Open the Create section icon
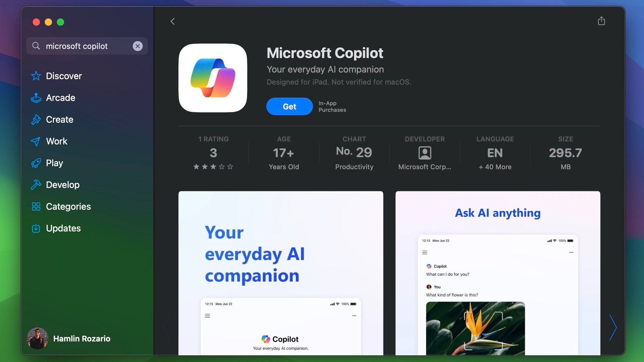 click(x=36, y=119)
